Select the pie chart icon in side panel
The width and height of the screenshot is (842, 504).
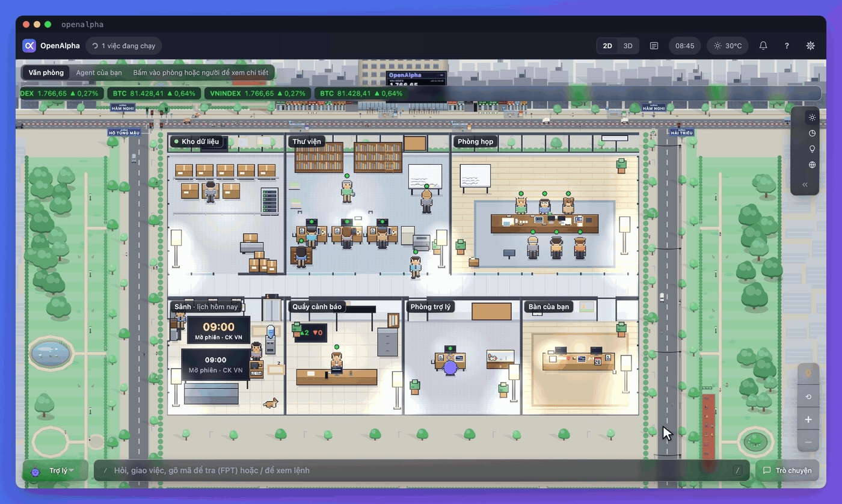pyautogui.click(x=812, y=133)
